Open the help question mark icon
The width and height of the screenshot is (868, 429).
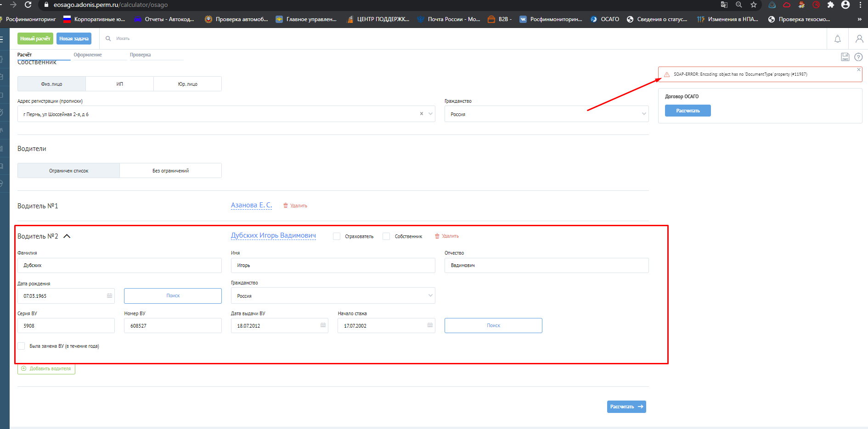[858, 57]
